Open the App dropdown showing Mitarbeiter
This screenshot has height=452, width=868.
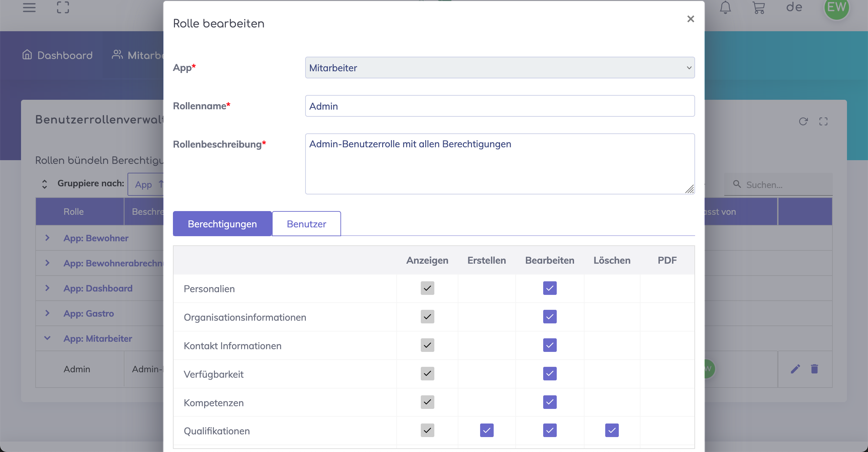(x=500, y=68)
